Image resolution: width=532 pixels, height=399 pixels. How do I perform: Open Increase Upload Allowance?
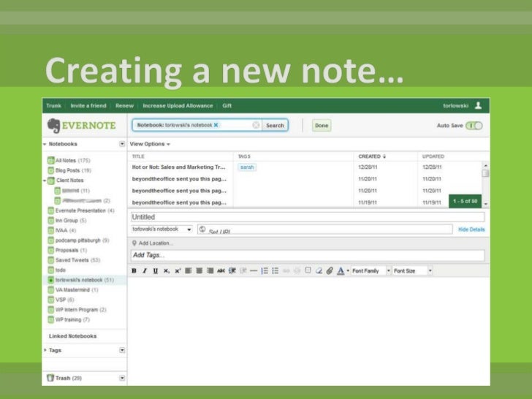pos(178,105)
